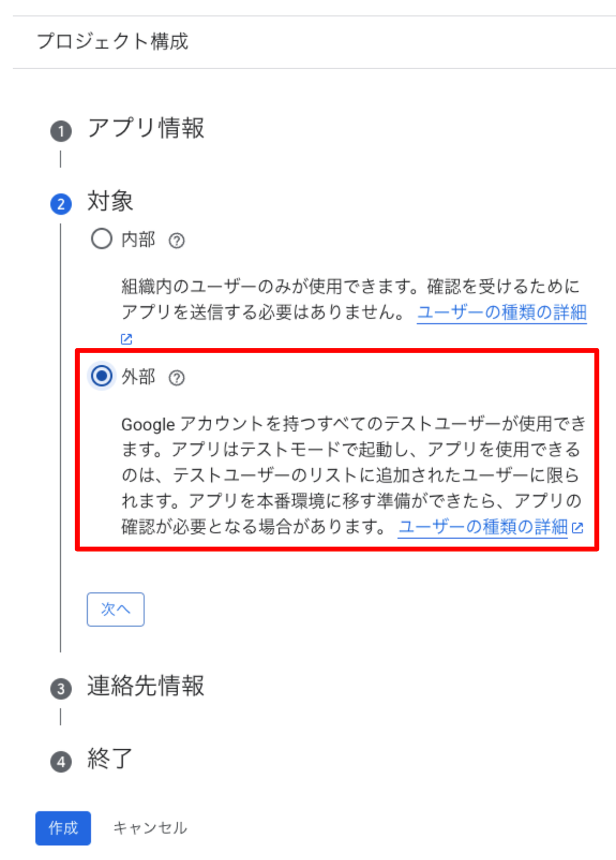Cancel setup with the キャンセル button
616x860 pixels.
150,828
